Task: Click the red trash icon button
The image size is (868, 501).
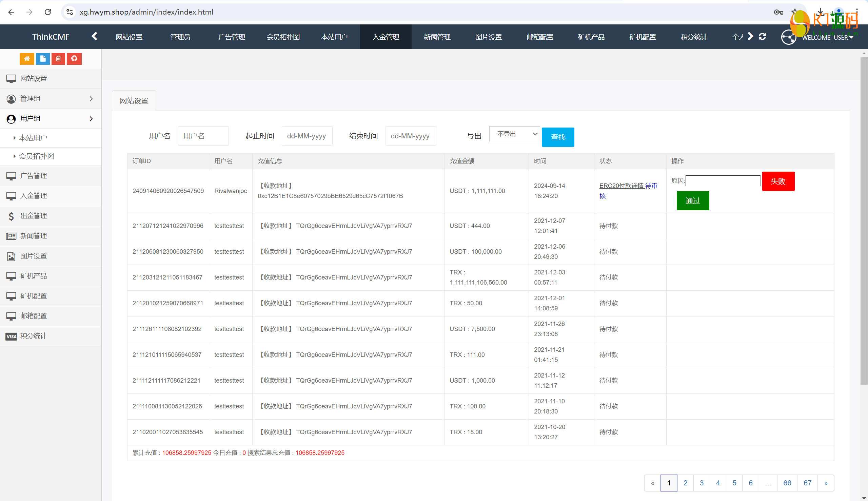Action: pos(58,58)
